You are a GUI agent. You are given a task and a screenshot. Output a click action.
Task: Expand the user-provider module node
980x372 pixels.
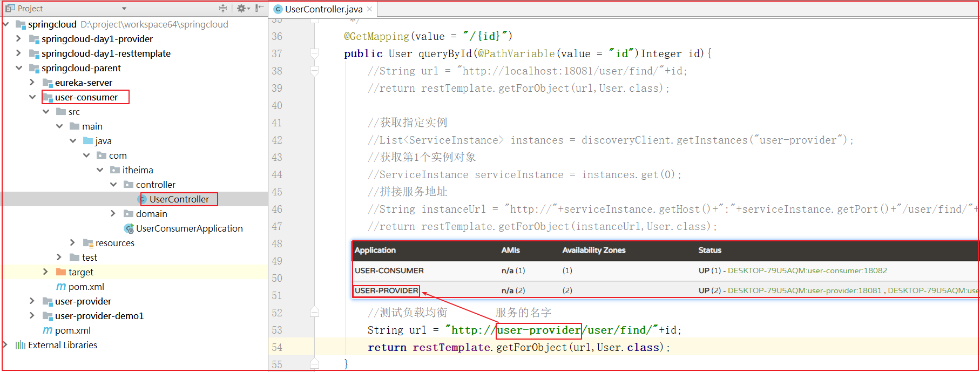pyautogui.click(x=32, y=301)
